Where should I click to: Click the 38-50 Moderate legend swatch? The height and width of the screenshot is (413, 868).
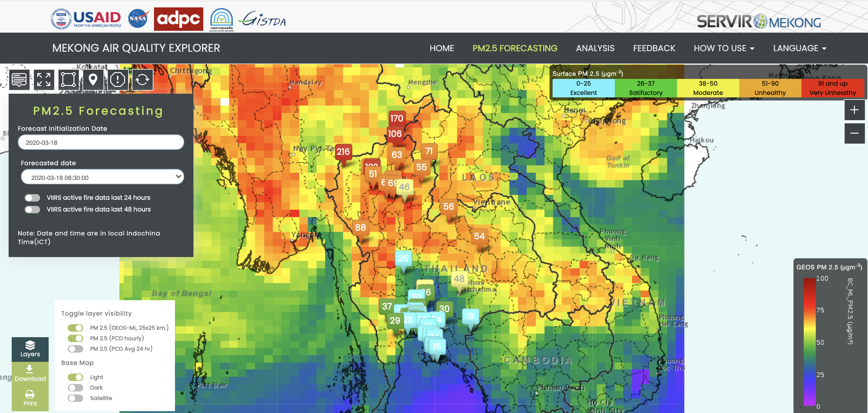pyautogui.click(x=708, y=88)
